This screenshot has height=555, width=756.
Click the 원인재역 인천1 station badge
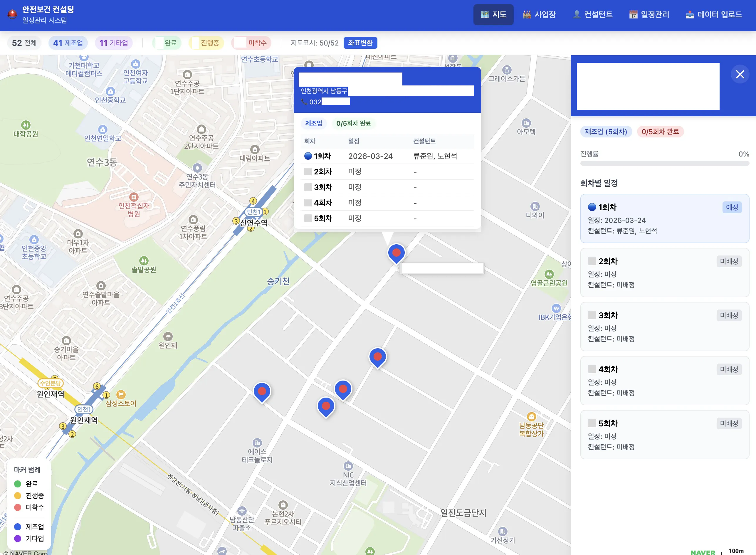click(84, 409)
